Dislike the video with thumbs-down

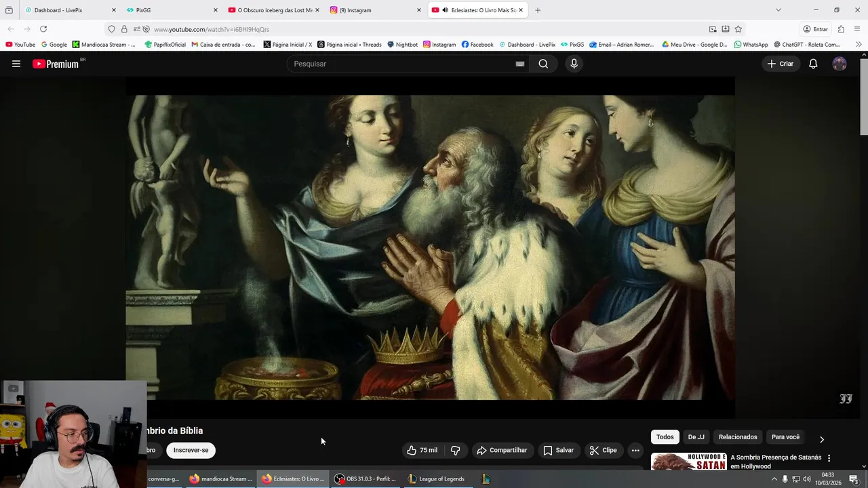[455, 450]
